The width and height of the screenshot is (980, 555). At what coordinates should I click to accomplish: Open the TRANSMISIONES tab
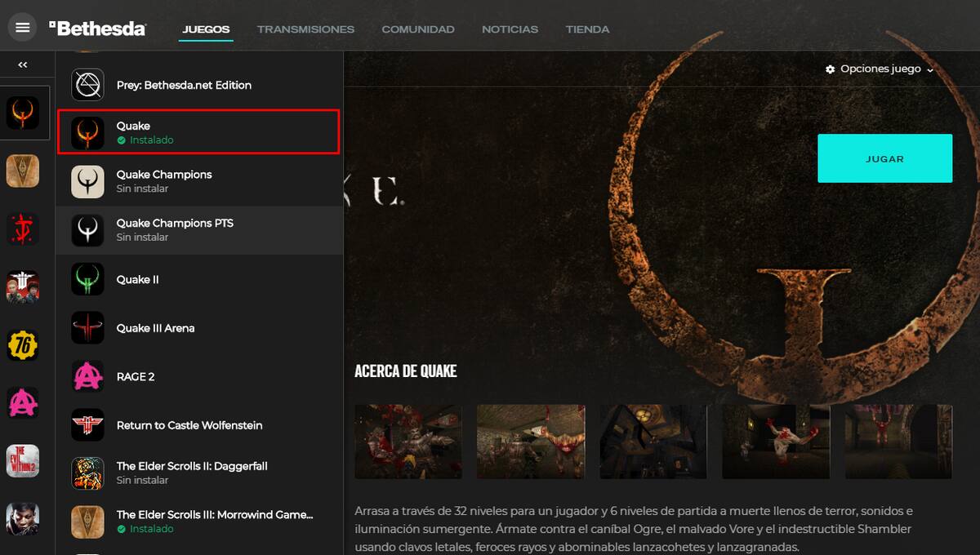(x=305, y=29)
